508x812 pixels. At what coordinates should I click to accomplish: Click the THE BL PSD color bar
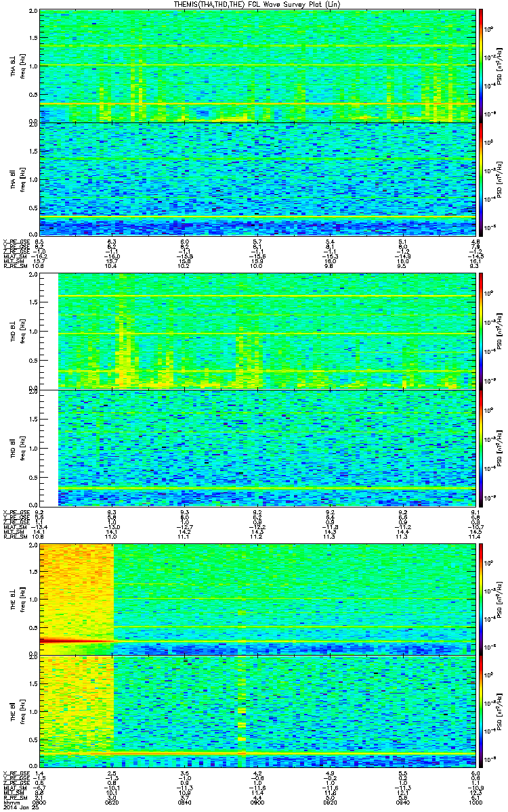tap(482, 599)
